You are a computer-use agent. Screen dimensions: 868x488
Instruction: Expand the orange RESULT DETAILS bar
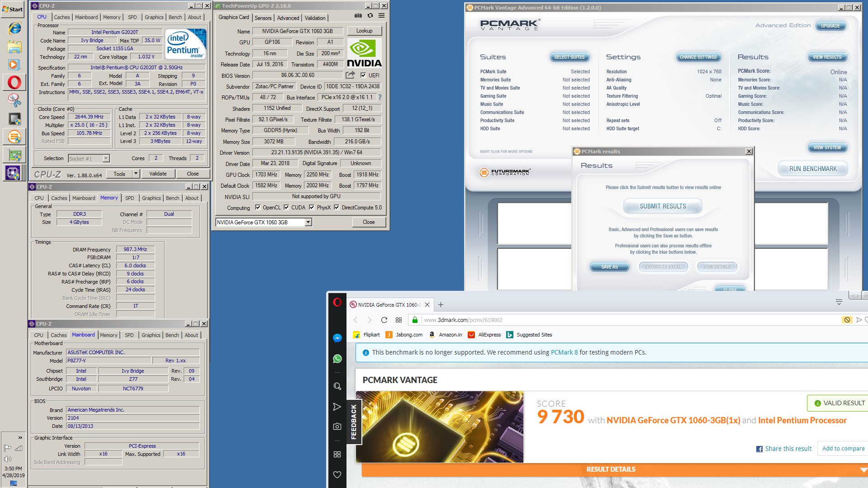point(615,469)
